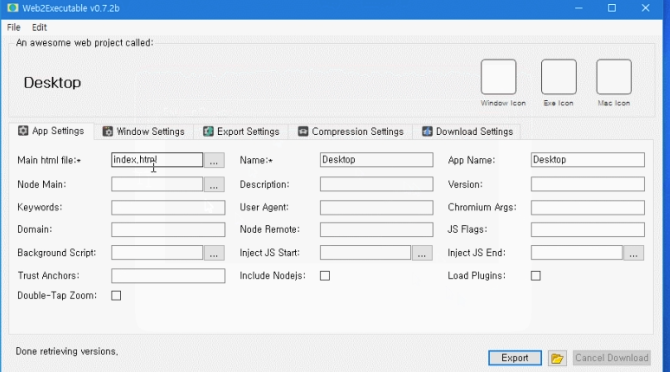Open the Export Settings tab
The image size is (670, 372).
click(241, 132)
